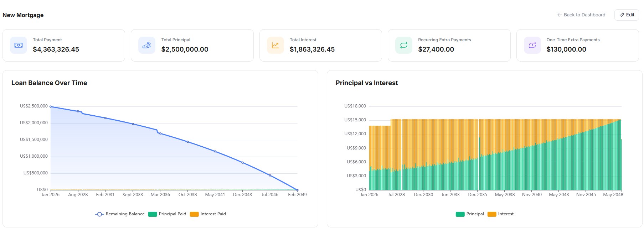Select the Loan Balance Over Time chart title
This screenshot has width=644, height=231.
pyautogui.click(x=50, y=83)
